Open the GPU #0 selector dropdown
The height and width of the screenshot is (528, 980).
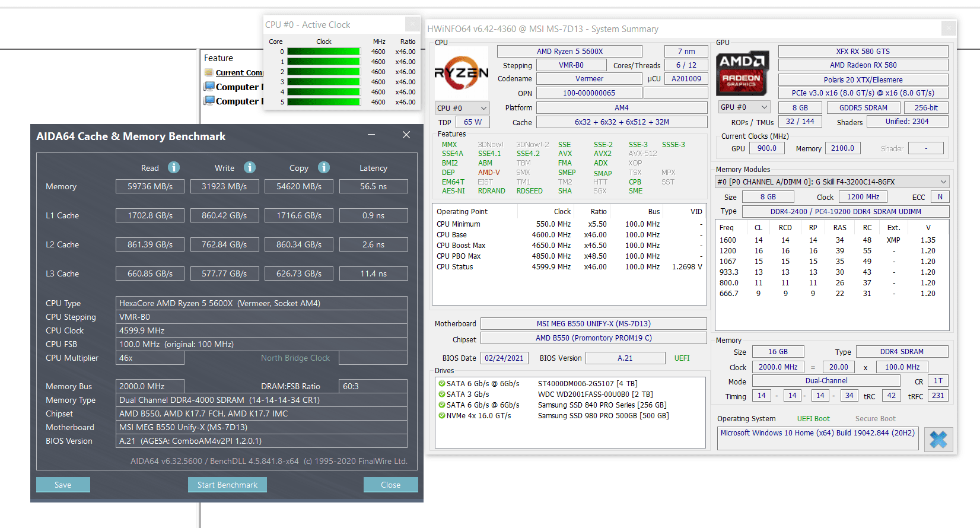[744, 107]
